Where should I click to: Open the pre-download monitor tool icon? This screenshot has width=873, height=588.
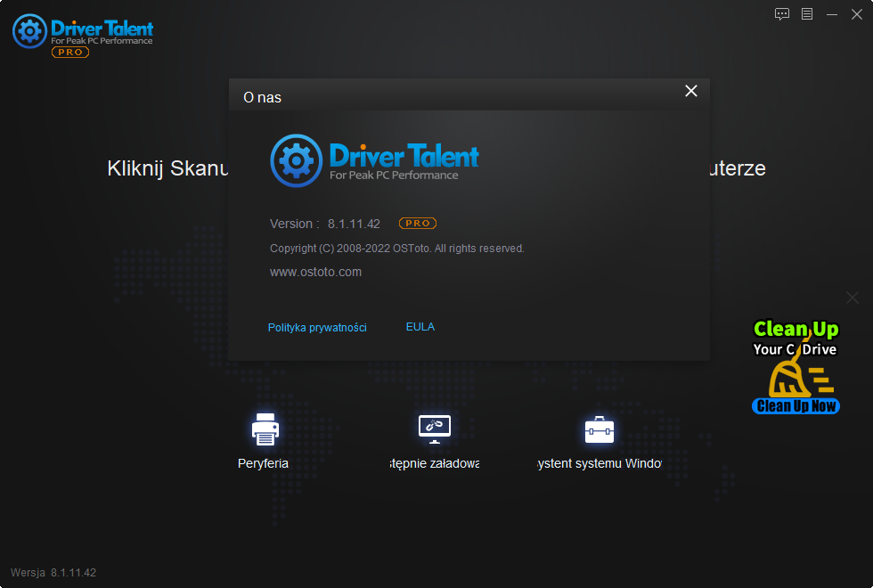tap(435, 429)
